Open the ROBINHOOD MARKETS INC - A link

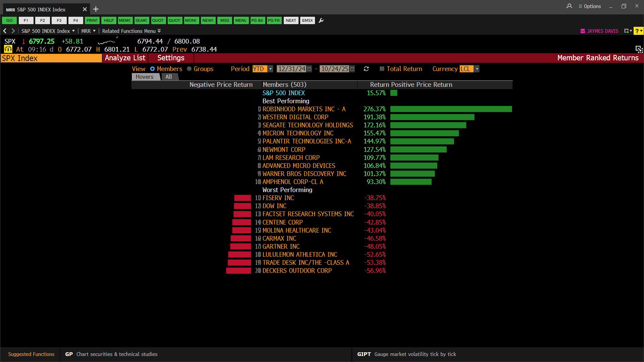pyautogui.click(x=304, y=109)
